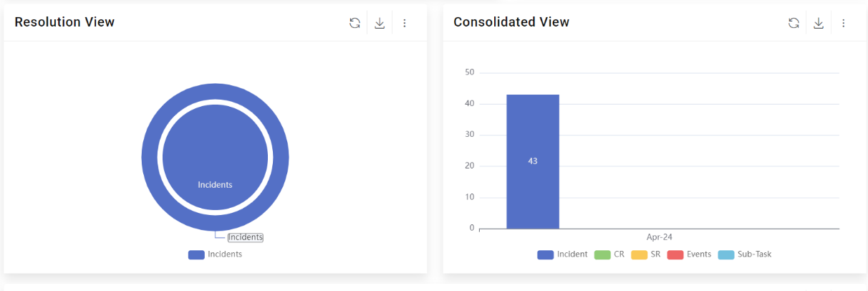868x291 pixels.
Task: Click the Incidents callout label below the pie
Action: 245,237
